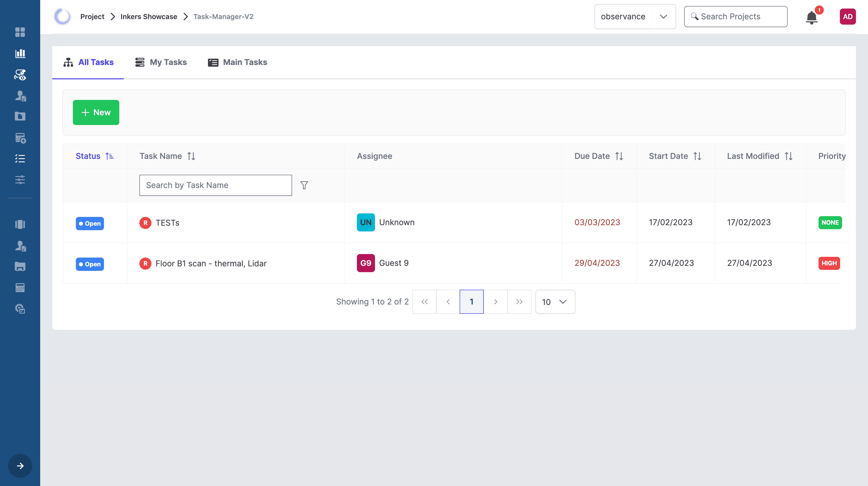Click the filter funnel icon beside the task search
The height and width of the screenshot is (486, 868).
304,185
